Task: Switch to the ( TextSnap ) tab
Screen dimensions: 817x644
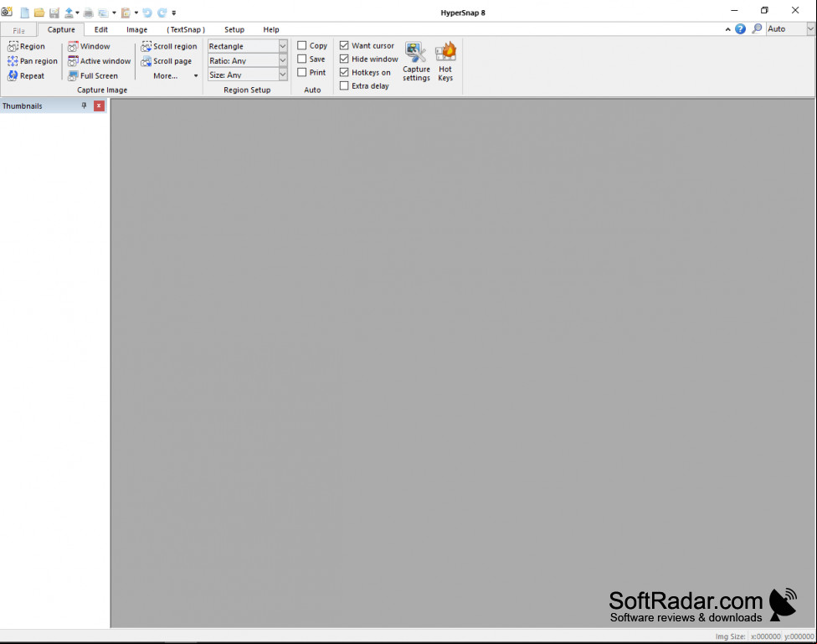Action: click(186, 29)
